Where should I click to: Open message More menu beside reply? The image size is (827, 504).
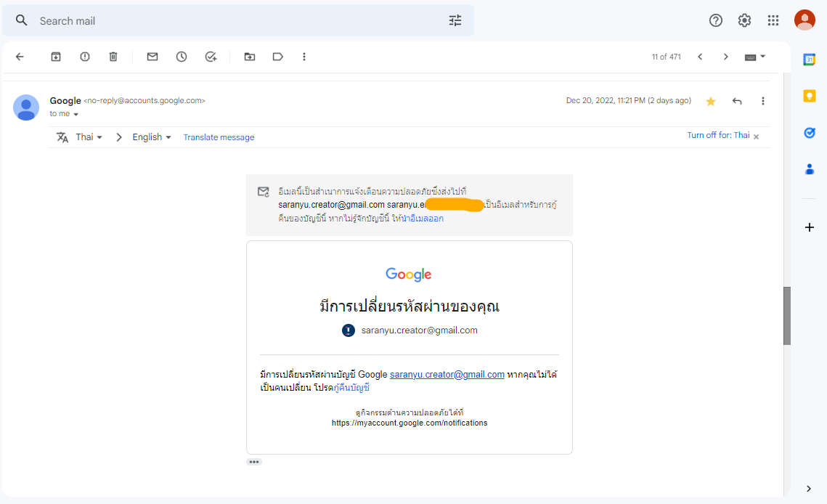[x=762, y=101]
